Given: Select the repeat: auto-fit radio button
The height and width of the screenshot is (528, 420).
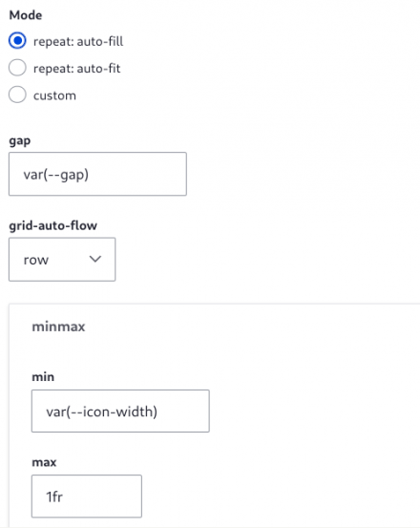Looking at the screenshot, I should [x=17, y=68].
